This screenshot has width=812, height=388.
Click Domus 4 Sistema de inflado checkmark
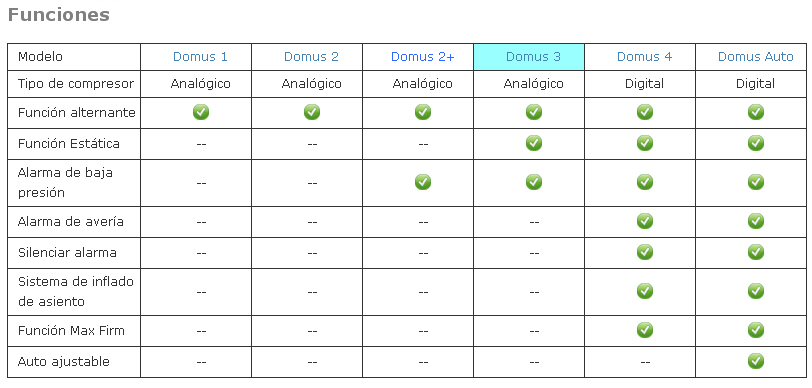click(645, 291)
